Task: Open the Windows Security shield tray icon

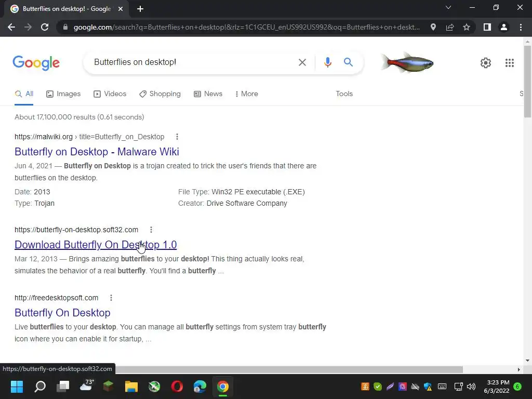Action: pyautogui.click(x=428, y=387)
